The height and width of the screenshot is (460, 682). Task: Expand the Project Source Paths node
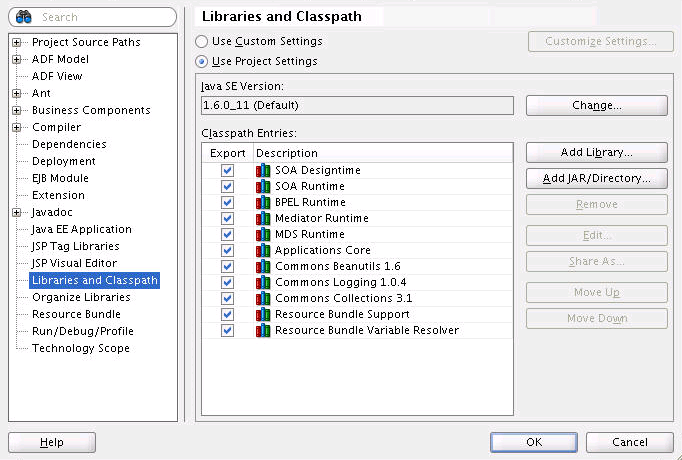[x=17, y=42]
